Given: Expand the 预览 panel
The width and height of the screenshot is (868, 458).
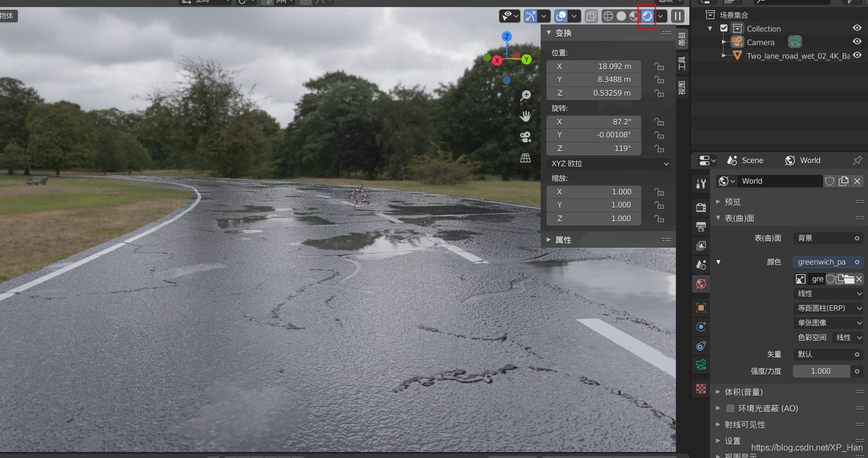Looking at the screenshot, I should click(718, 202).
